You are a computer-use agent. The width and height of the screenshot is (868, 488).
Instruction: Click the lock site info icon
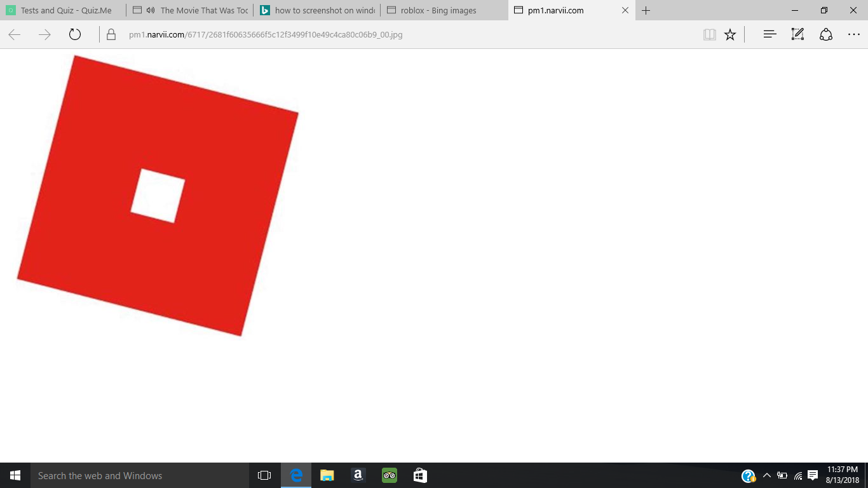click(x=111, y=34)
